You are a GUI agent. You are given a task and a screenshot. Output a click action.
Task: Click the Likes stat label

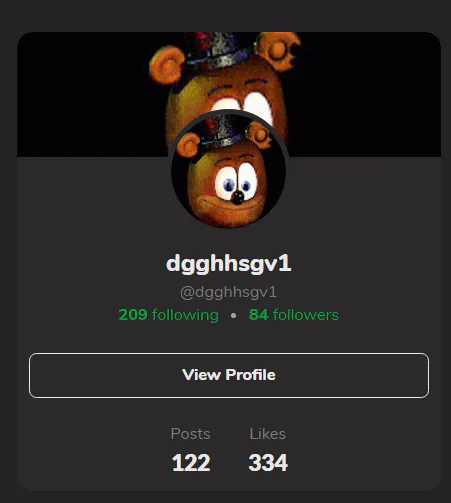click(x=267, y=434)
